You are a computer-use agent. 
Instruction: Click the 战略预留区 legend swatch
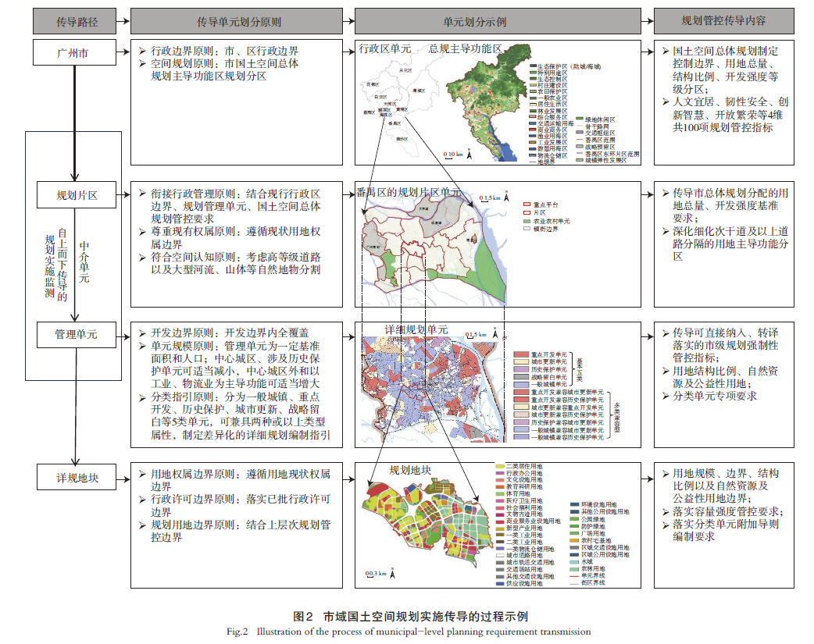tap(580, 147)
